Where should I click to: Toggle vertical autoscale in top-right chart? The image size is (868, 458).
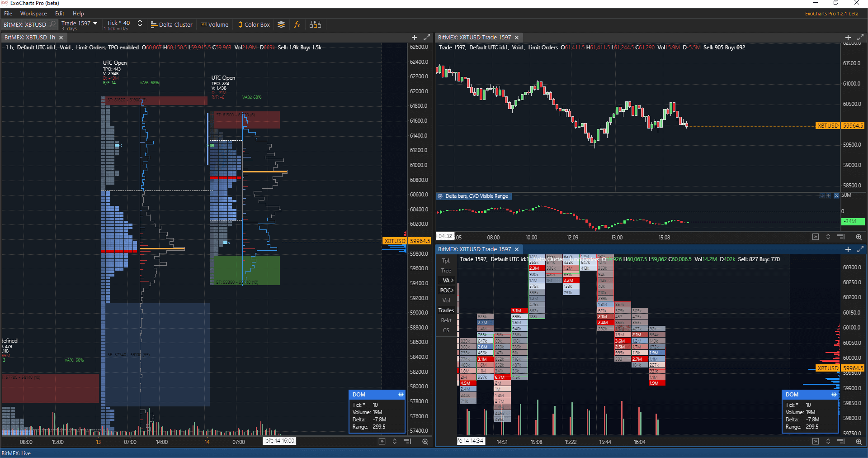click(828, 237)
